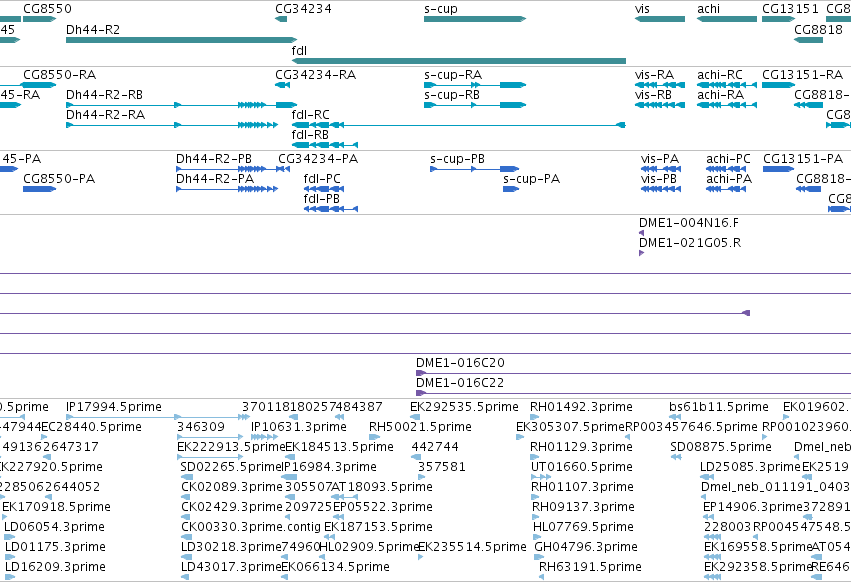This screenshot has height=582, width=851.
Task: Select the CG8550 gene label
Action: pos(47,9)
